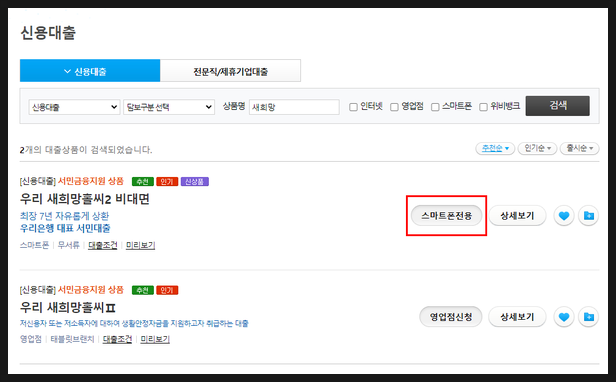Click the 영업점신청 button
This screenshot has height=382, width=616.
[x=451, y=317]
